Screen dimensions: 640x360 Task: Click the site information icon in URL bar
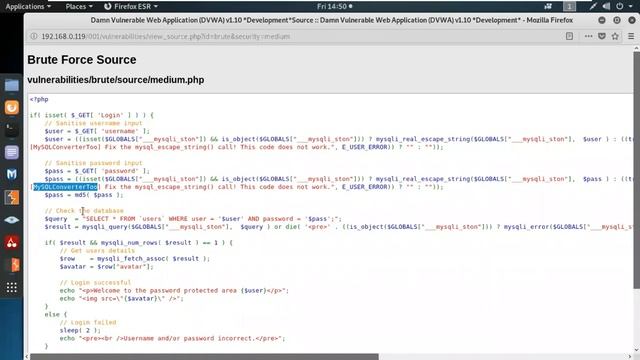34,36
